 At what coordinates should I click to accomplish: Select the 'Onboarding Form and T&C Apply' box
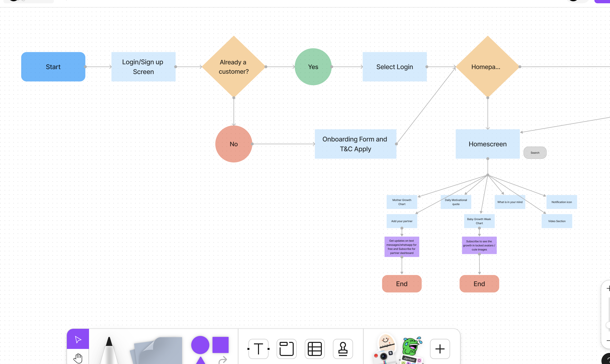(355, 144)
